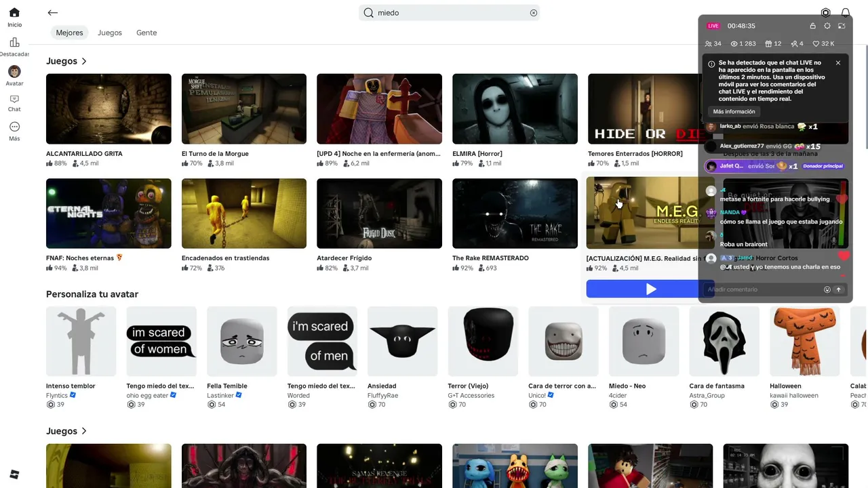Open Noche en la enfermería game thumbnail
The width and height of the screenshot is (868, 488).
point(379,109)
